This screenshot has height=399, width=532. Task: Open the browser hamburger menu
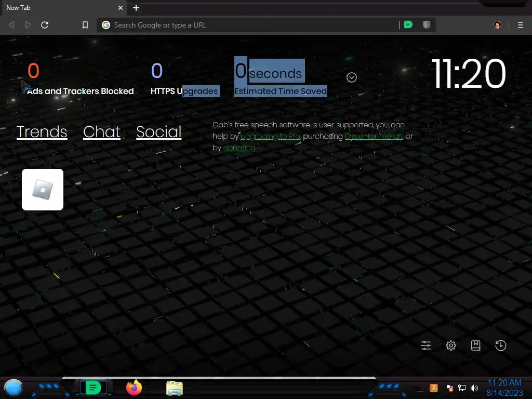click(520, 25)
